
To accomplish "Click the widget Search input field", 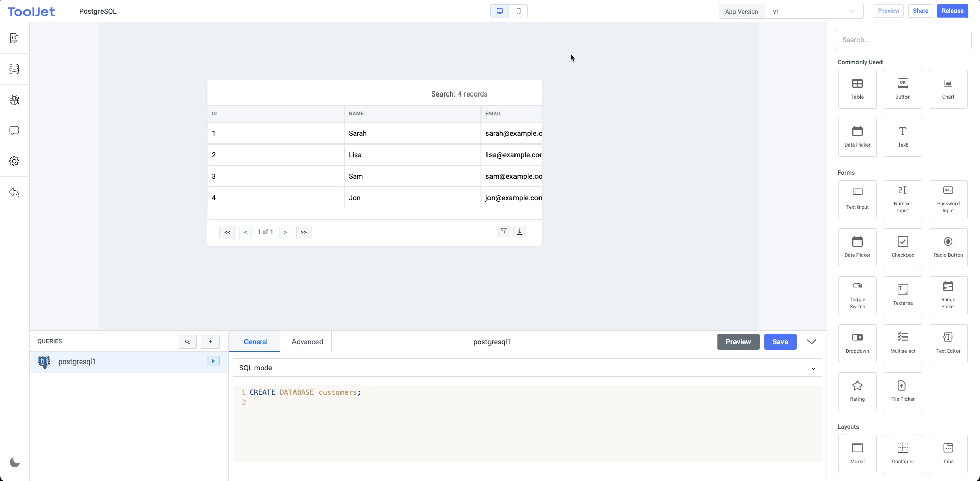I will pos(903,40).
